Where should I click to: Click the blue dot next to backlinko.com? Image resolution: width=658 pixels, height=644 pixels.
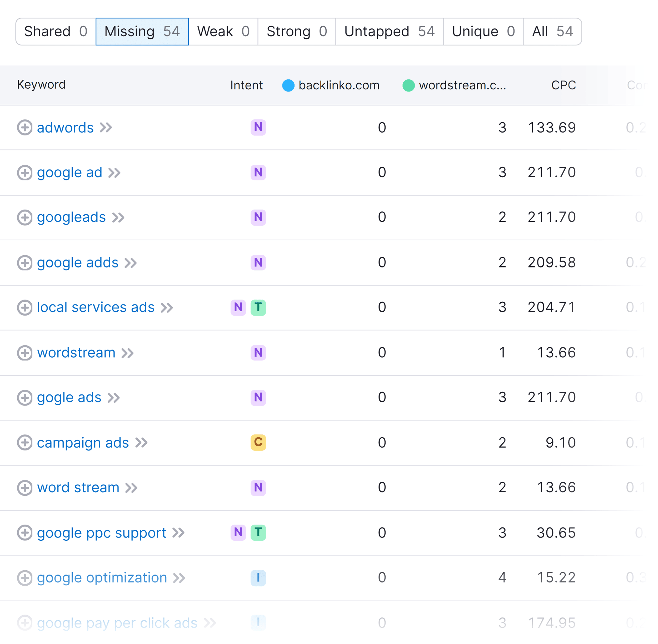coord(288,85)
